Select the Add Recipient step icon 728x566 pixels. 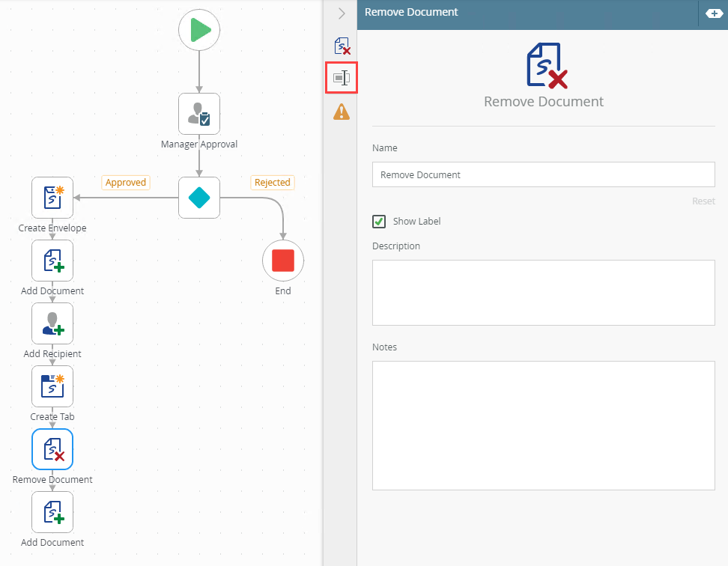pos(52,323)
